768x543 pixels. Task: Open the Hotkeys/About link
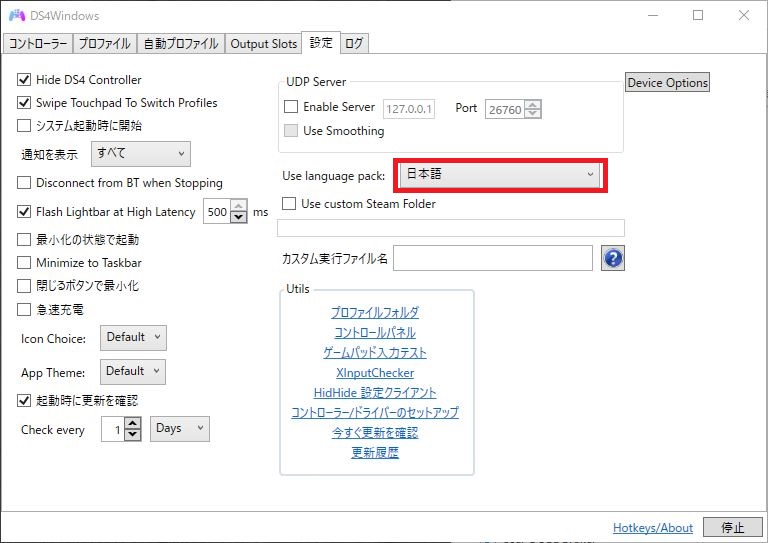point(652,528)
